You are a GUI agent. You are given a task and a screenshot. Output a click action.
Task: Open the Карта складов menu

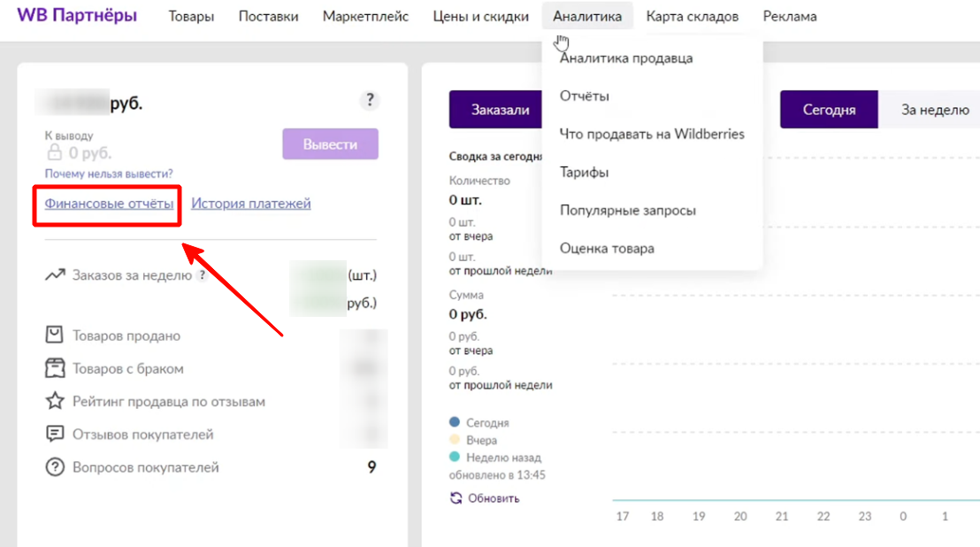tap(692, 16)
